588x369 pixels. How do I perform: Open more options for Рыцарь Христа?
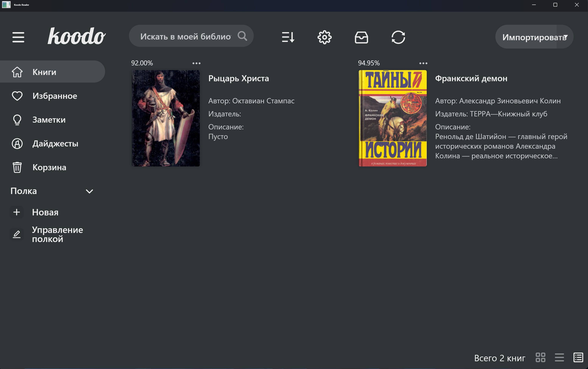pyautogui.click(x=196, y=63)
